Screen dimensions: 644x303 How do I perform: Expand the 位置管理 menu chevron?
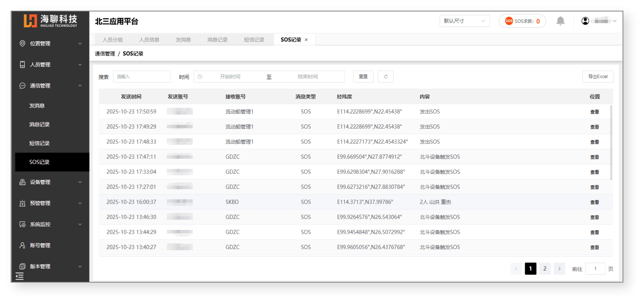pyautogui.click(x=80, y=44)
